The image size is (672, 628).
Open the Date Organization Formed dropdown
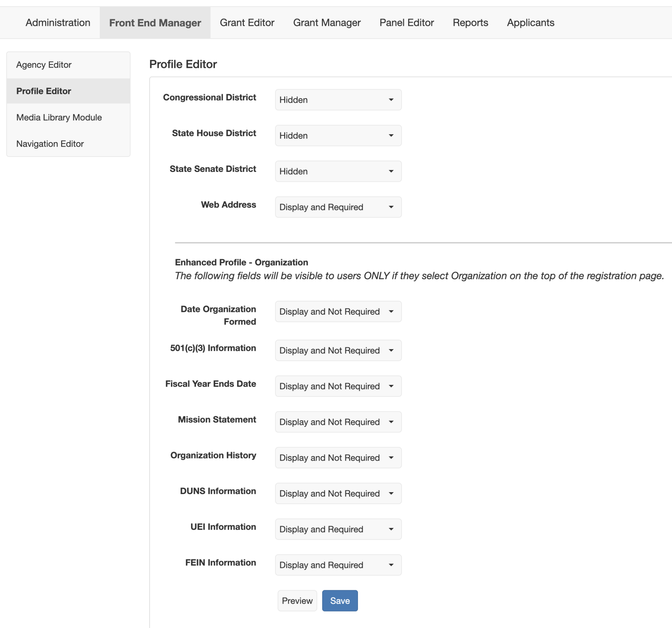click(338, 311)
